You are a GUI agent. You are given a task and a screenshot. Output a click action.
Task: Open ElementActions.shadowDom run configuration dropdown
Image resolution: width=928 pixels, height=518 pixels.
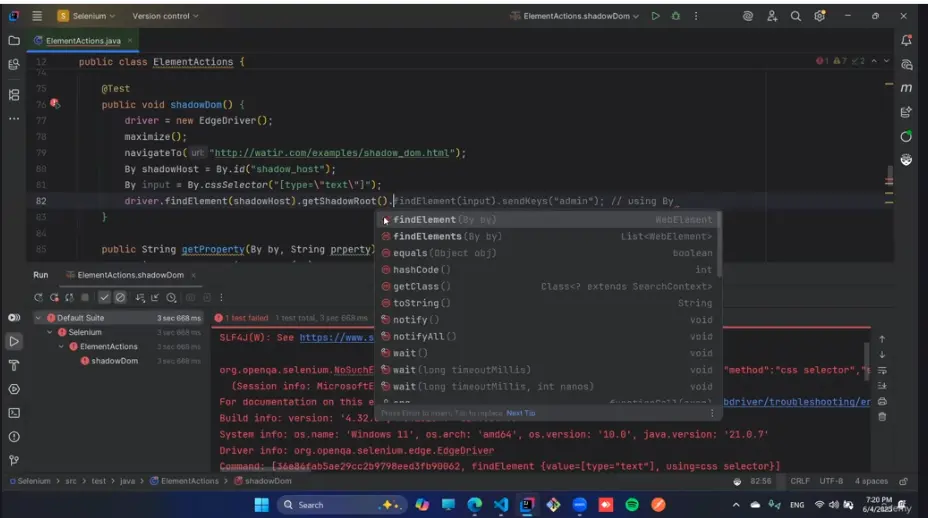[x=574, y=16]
